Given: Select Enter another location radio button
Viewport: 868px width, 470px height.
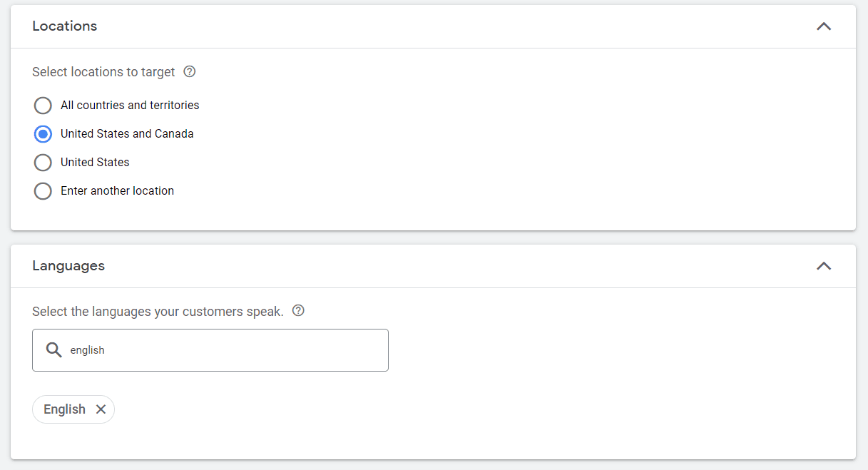Looking at the screenshot, I should coord(43,191).
